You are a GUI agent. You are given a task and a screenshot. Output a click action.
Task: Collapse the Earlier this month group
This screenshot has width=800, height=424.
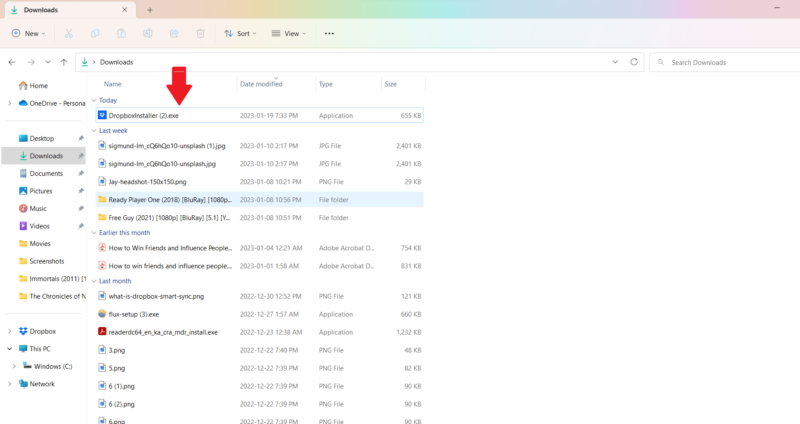[94, 233]
